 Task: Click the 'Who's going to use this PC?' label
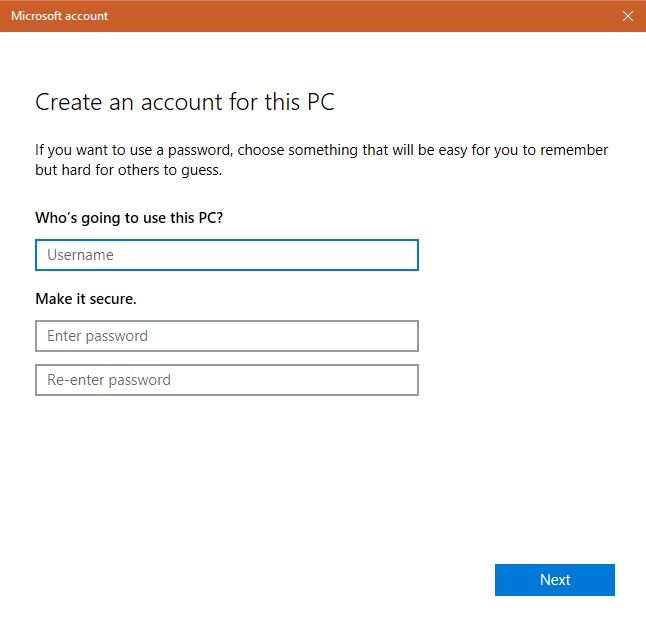(x=129, y=217)
